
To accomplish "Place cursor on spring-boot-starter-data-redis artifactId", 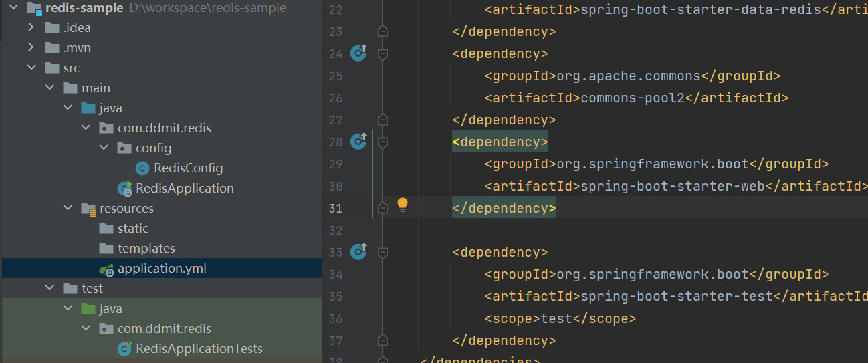I will tap(701, 9).
